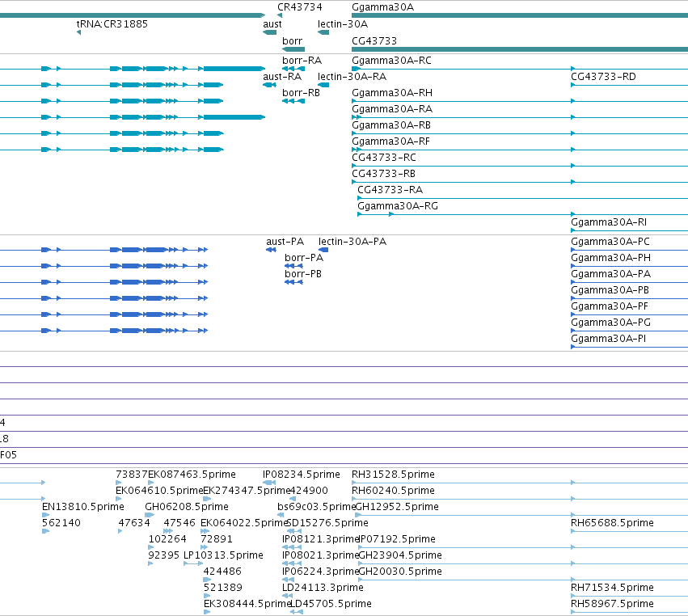688x616 pixels.
Task: Click Ggamma30A-RF transcript label
Action: pos(390,141)
